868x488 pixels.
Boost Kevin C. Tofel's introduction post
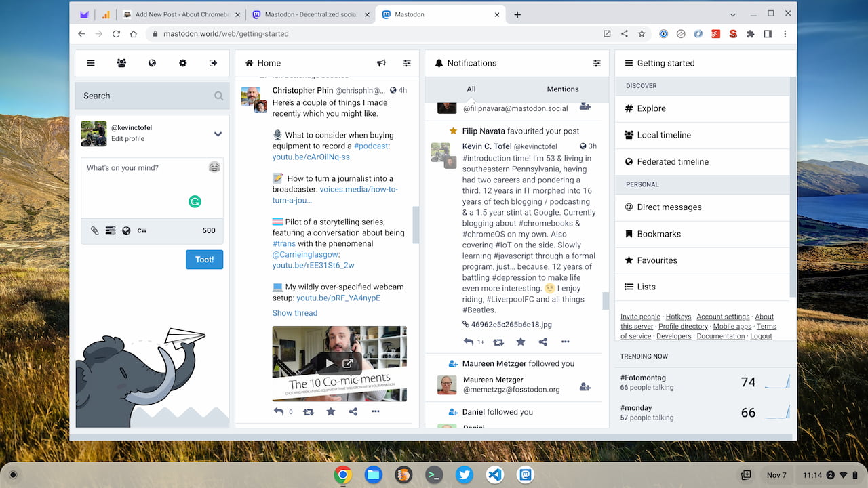pyautogui.click(x=498, y=342)
